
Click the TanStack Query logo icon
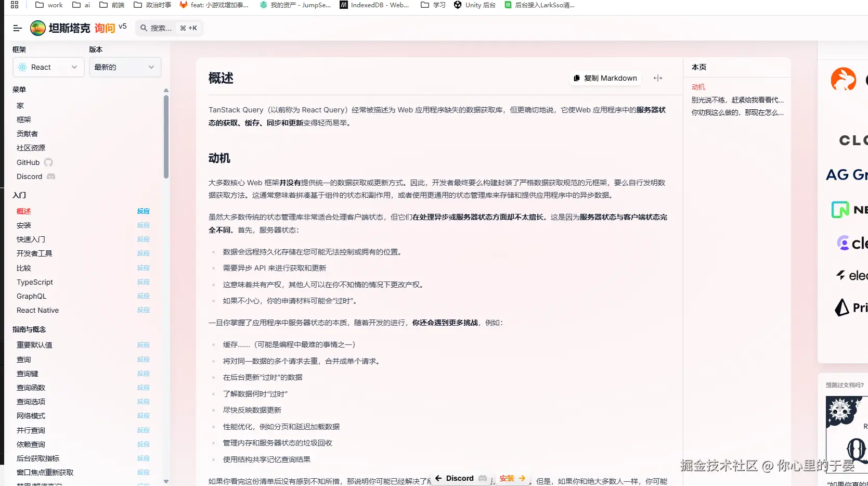pyautogui.click(x=37, y=28)
